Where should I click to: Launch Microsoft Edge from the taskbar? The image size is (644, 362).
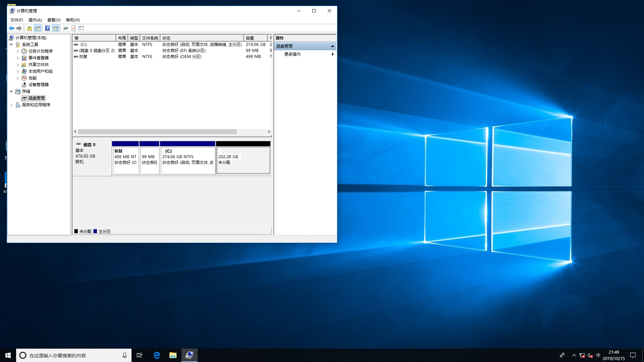157,355
